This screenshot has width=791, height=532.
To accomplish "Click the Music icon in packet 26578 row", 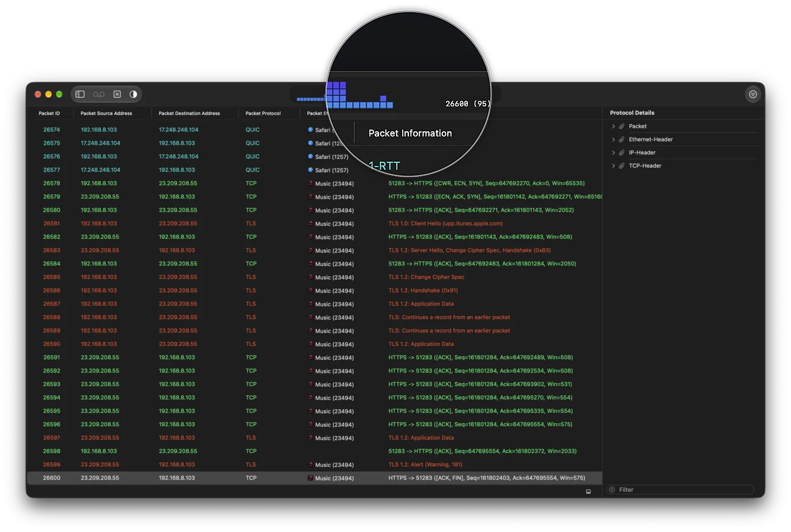I will click(310, 183).
